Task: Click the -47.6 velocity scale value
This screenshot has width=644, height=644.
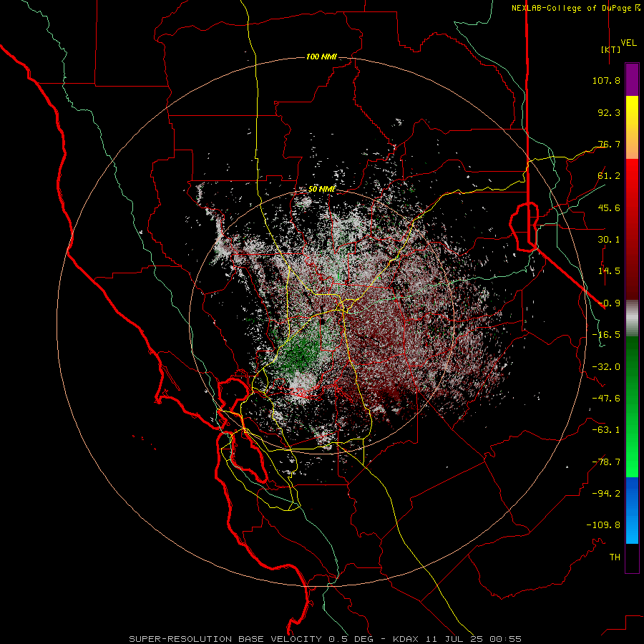Action: [606, 399]
